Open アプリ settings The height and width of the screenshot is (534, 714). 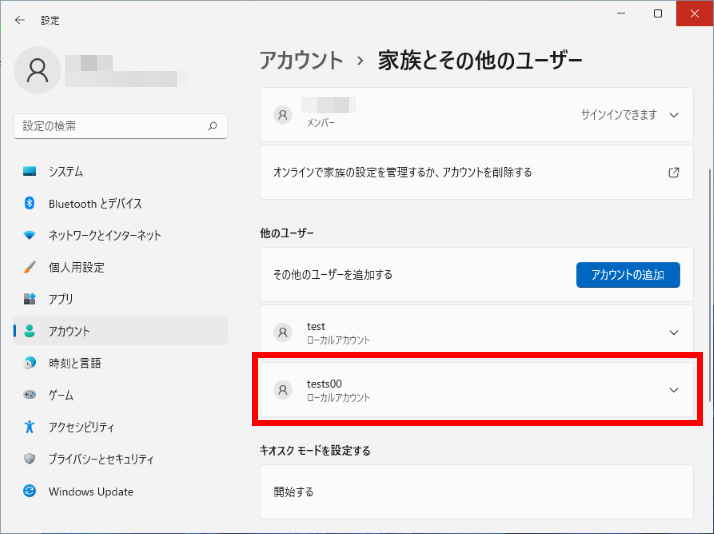coord(121,299)
